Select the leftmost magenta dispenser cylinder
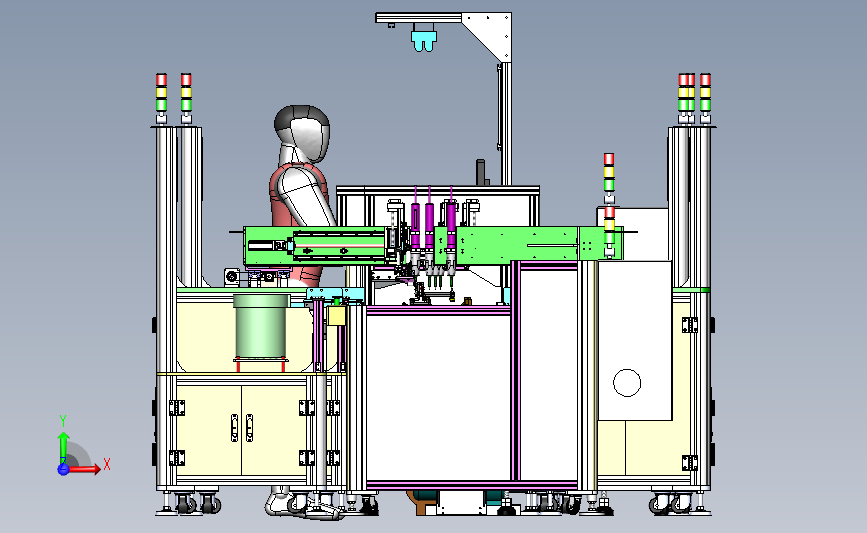867x533 pixels. point(415,226)
